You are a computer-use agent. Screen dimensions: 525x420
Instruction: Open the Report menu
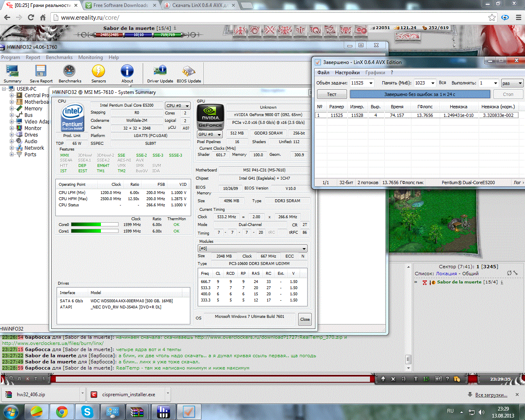point(33,57)
